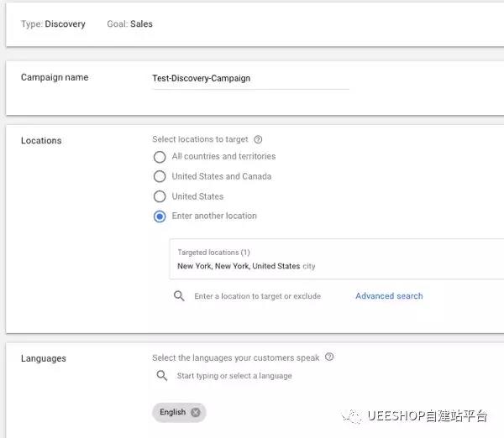The image size is (504, 438).
Task: Click the "Goal: Sales" label
Action: [129, 24]
